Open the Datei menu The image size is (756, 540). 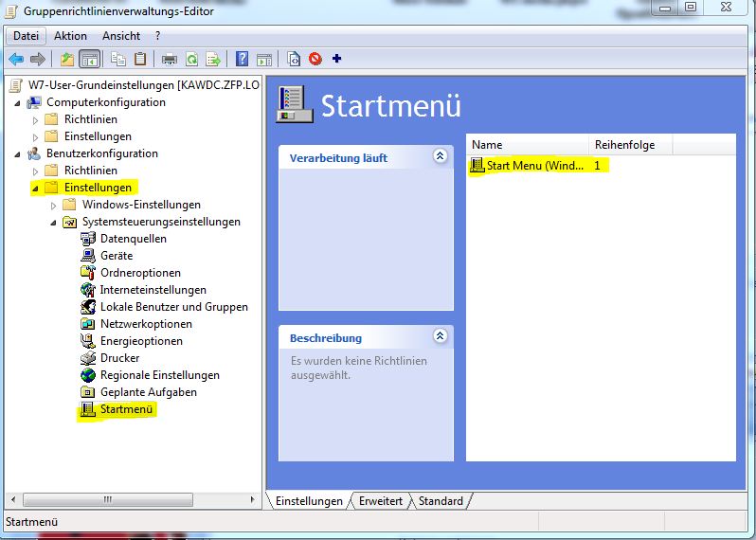[26, 36]
